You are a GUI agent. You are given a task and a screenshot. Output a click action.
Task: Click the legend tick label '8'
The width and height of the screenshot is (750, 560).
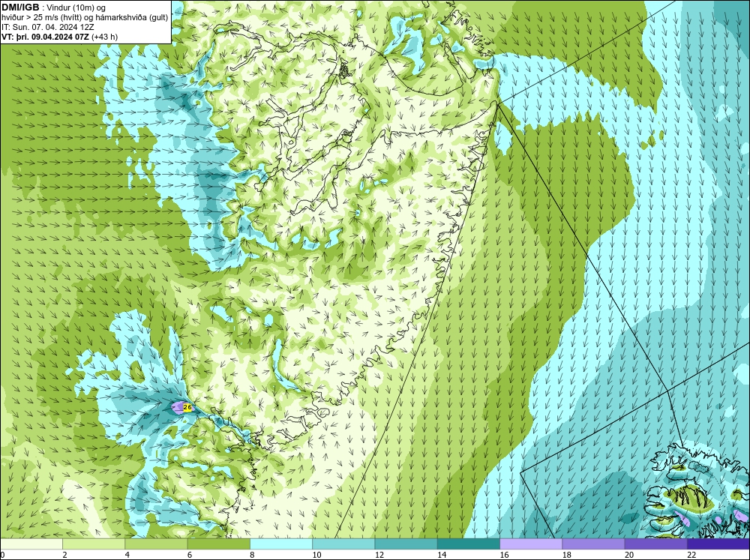253,555
